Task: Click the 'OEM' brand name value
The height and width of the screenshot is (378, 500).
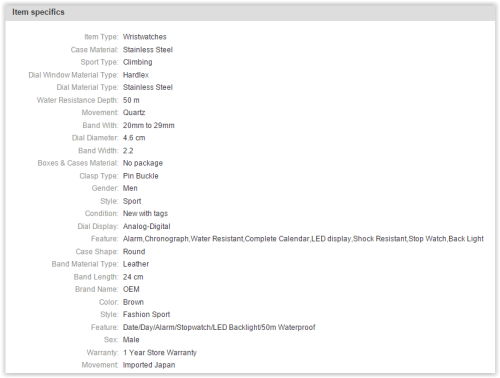Action: 131,289
